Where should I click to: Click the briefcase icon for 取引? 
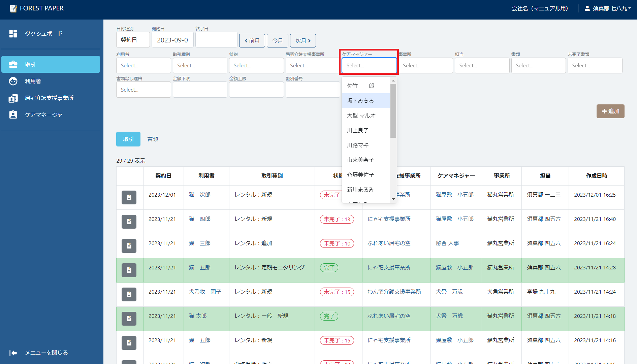click(13, 64)
